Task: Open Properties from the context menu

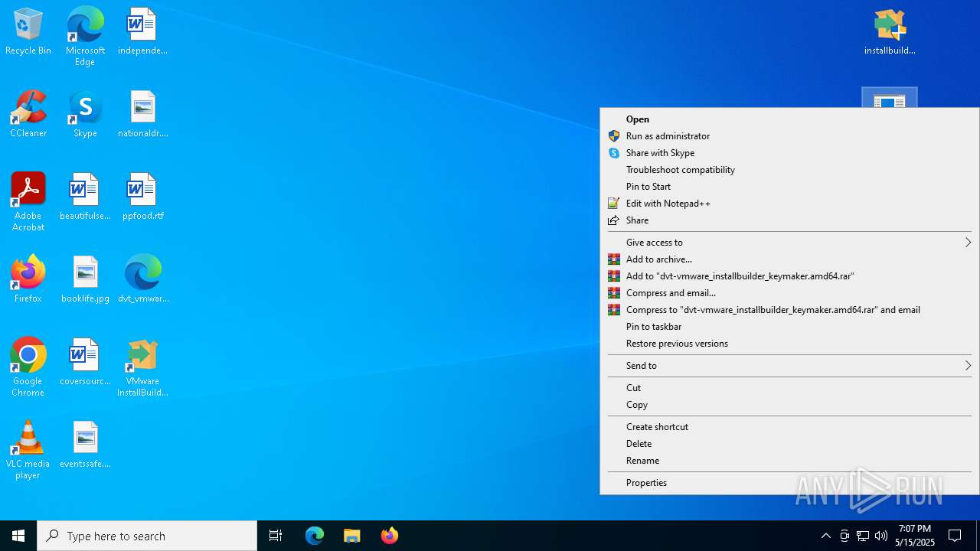Action: click(789, 483)
